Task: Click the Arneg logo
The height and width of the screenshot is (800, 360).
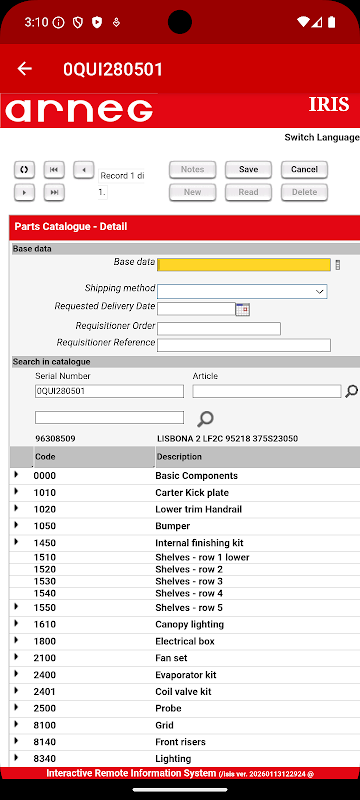Action: coord(79,110)
